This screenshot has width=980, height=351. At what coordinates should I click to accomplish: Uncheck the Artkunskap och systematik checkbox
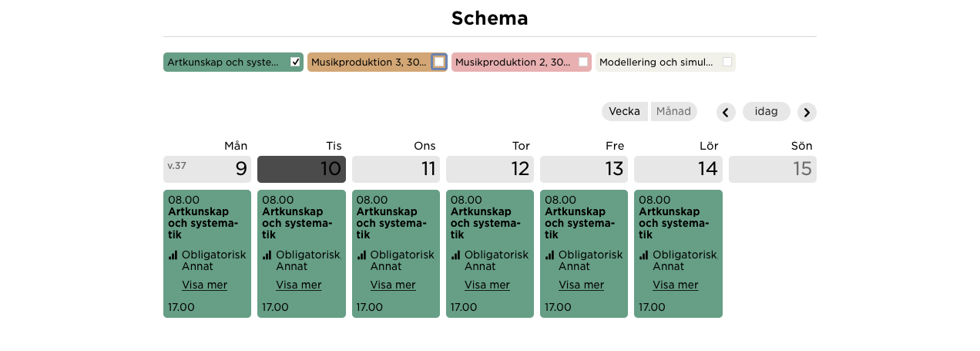(x=295, y=62)
